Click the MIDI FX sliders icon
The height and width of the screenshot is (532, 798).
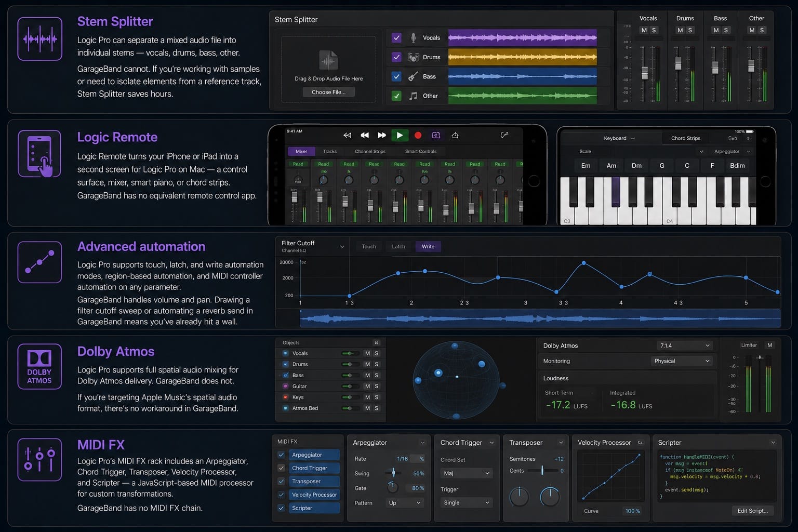(x=40, y=460)
